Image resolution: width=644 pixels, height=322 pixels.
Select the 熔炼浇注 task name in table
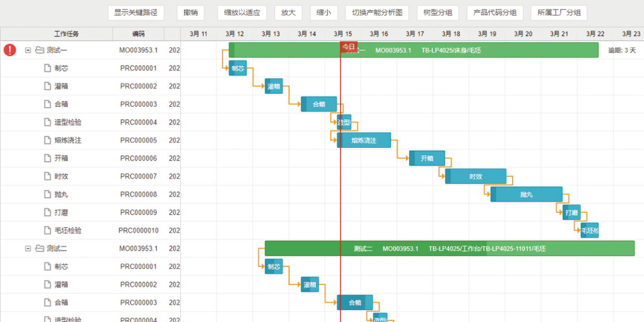coord(68,141)
